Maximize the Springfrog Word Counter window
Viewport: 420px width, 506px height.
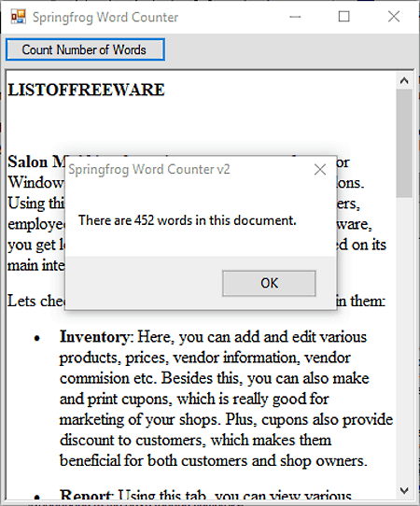coord(343,17)
